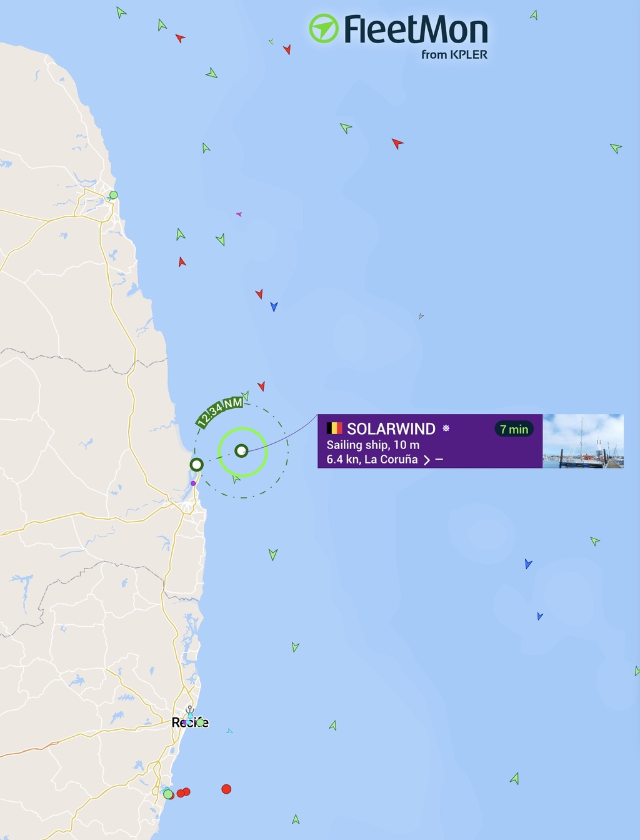This screenshot has height=840, width=640.
Task: Select the magenta vessel arrow north of coast
Action: coord(239,214)
